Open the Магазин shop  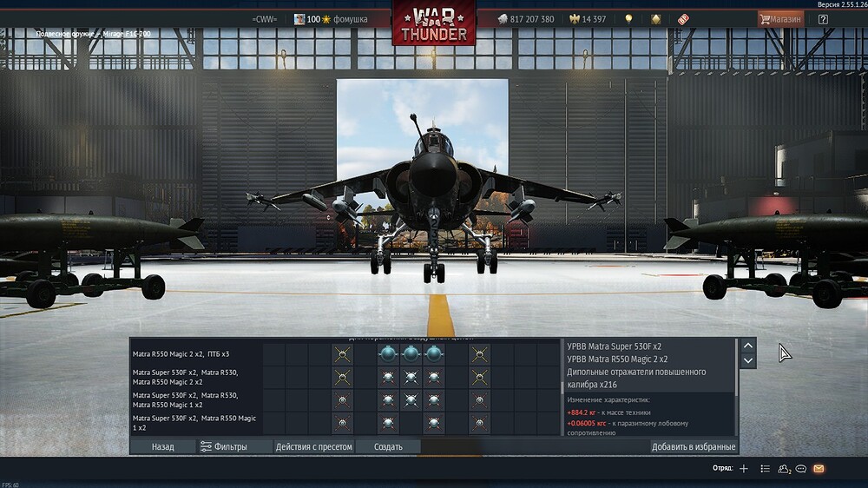pos(780,19)
